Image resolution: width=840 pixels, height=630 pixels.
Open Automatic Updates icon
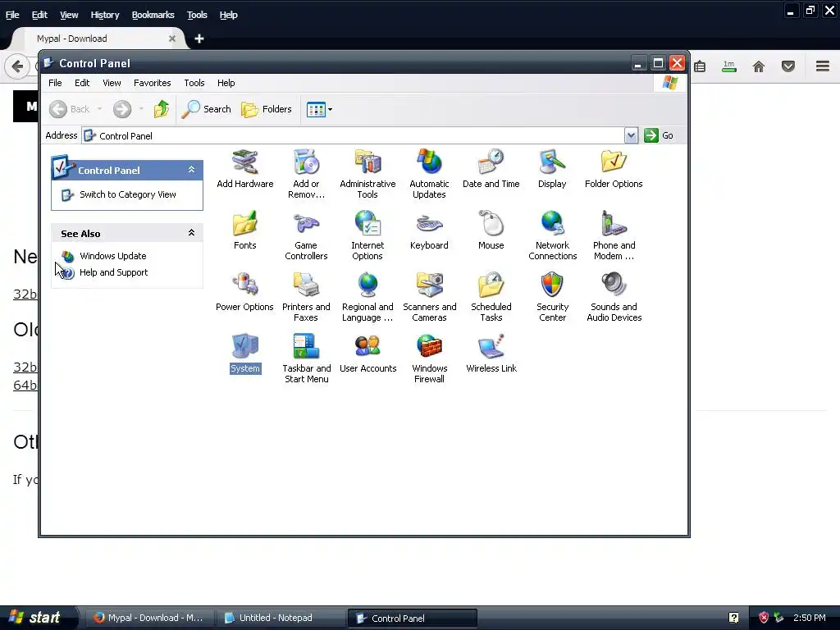(x=429, y=174)
